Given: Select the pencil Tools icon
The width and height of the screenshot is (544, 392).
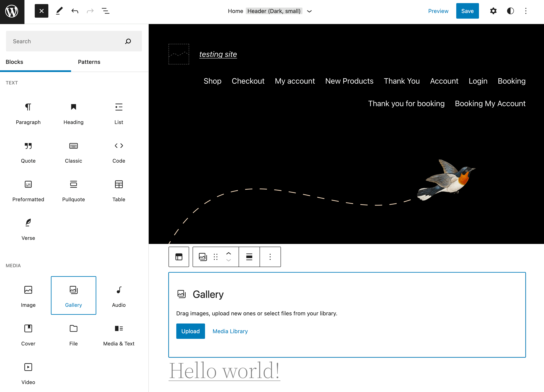Looking at the screenshot, I should 59,11.
